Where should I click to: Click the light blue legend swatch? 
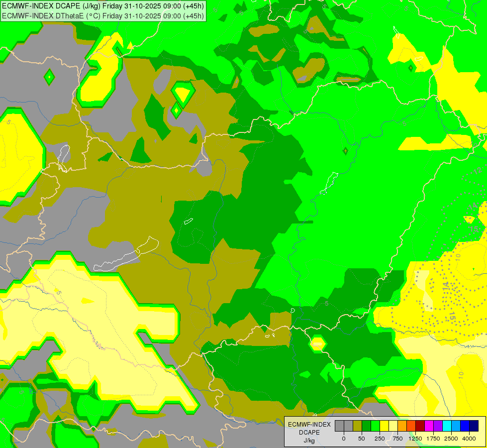tap(456, 426)
